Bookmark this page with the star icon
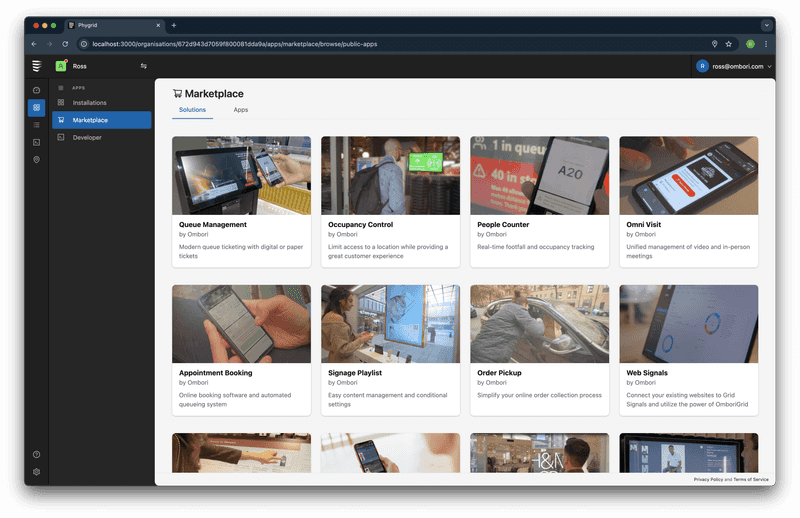Screen dimensions: 800x518 coord(729,44)
